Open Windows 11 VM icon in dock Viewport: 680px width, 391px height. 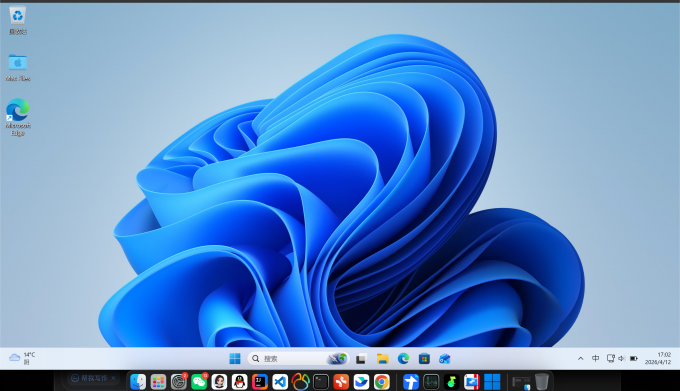pyautogui.click(x=492, y=382)
